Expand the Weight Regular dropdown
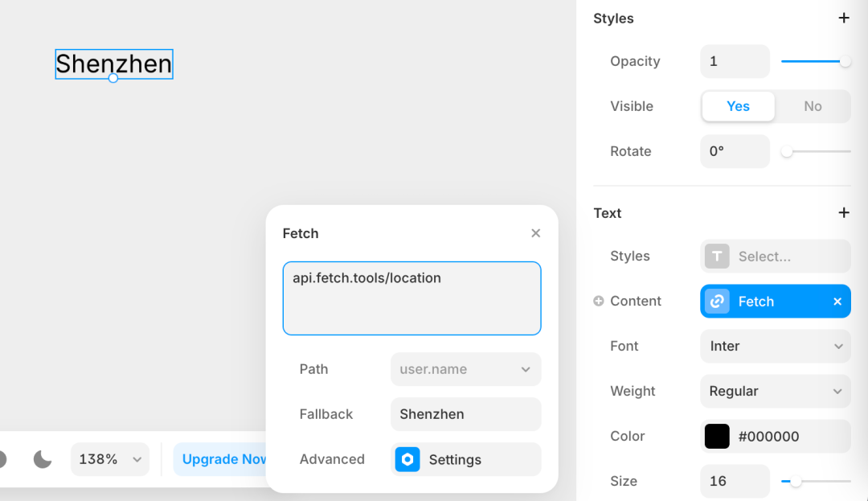868x501 pixels. pyautogui.click(x=775, y=391)
